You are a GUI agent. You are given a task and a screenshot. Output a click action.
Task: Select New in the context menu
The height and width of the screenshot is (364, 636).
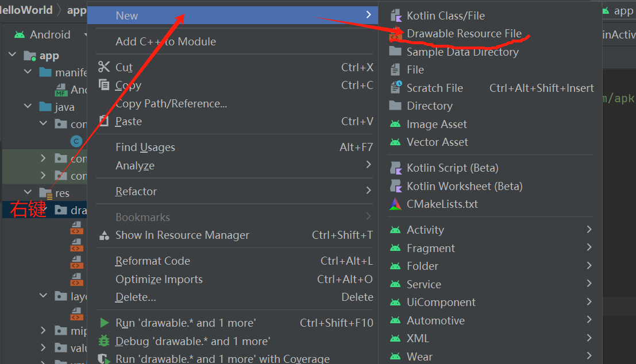pyautogui.click(x=233, y=16)
